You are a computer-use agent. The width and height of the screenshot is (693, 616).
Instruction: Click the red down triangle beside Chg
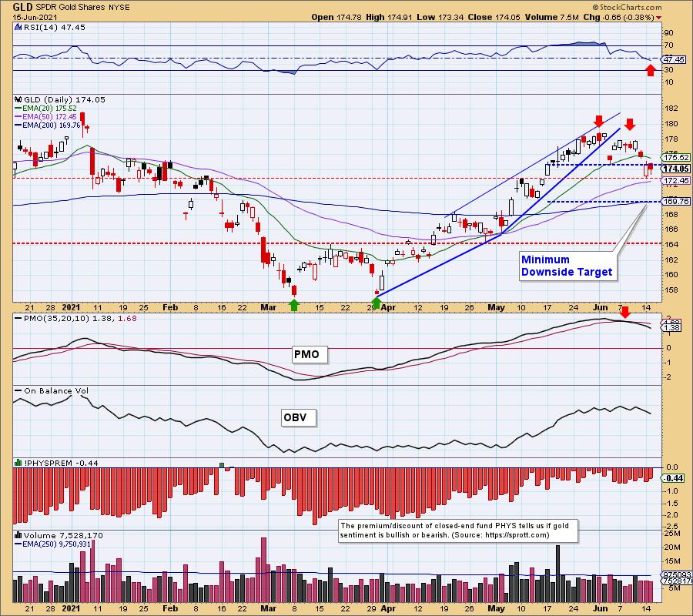click(659, 18)
